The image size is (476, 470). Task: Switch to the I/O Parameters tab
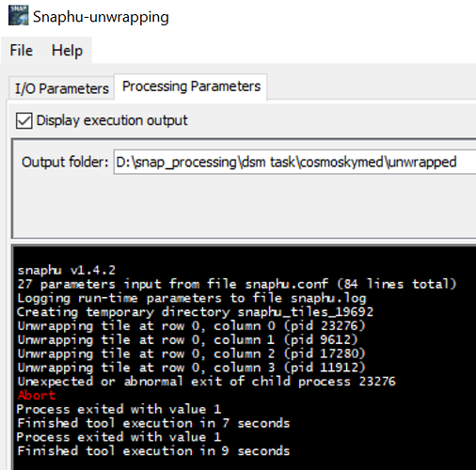(x=62, y=88)
